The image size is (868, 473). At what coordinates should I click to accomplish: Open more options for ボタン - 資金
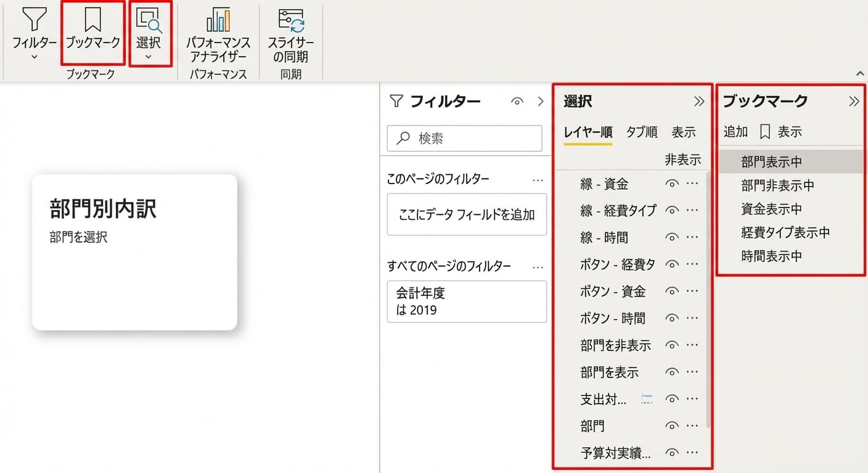tap(692, 291)
